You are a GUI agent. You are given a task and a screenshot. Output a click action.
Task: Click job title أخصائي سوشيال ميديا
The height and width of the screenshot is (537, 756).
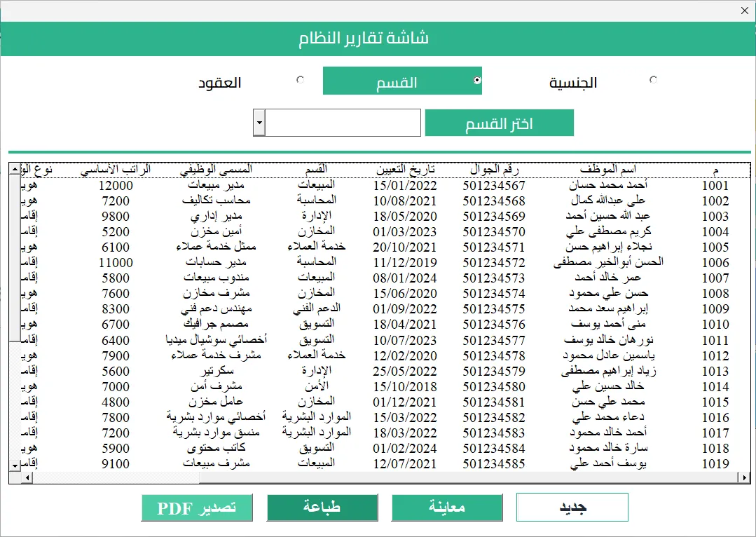pos(216,340)
